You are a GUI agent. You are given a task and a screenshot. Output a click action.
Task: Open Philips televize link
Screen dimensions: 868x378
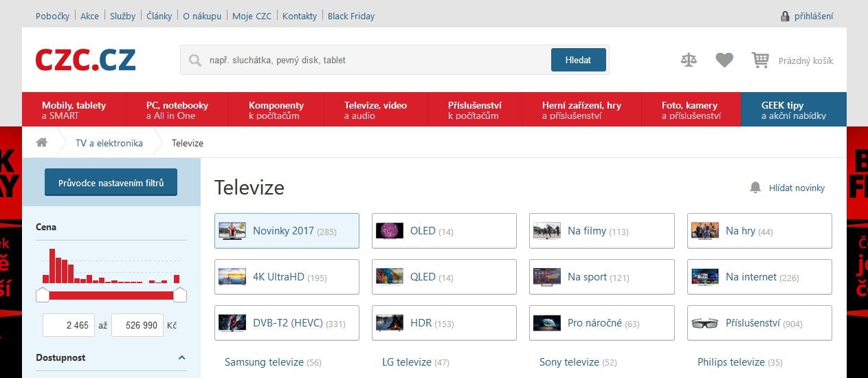pyautogui.click(x=731, y=362)
